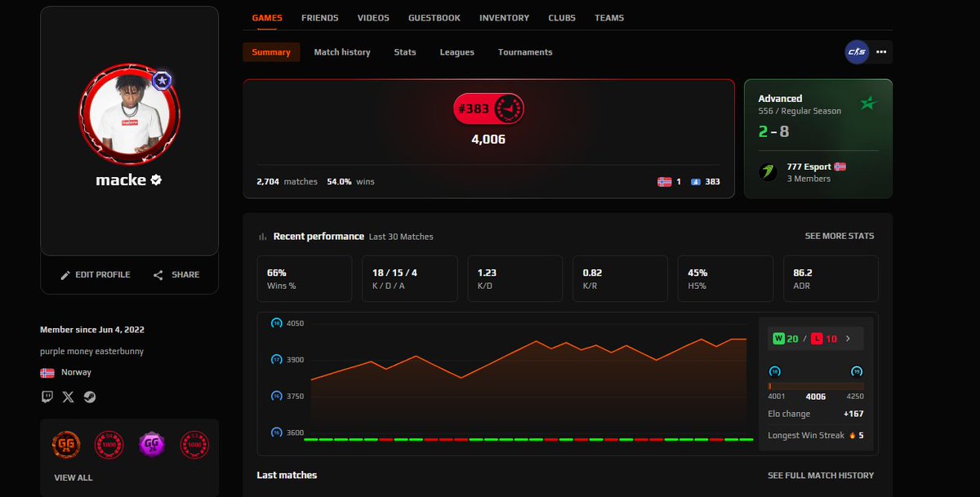Click the SHARE button

[176, 275]
